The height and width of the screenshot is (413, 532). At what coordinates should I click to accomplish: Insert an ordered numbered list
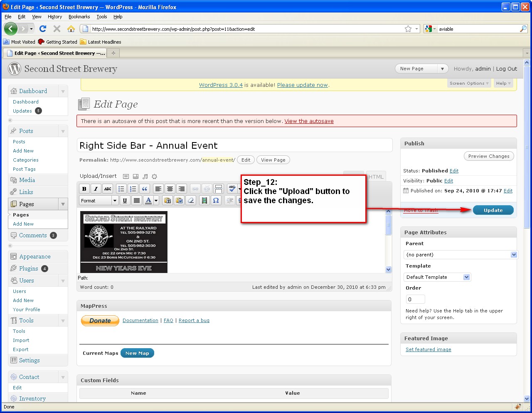133,189
